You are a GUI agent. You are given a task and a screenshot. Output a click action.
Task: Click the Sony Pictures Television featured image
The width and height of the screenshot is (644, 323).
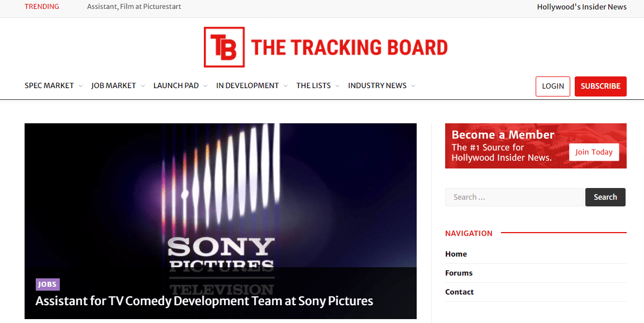pos(221,190)
